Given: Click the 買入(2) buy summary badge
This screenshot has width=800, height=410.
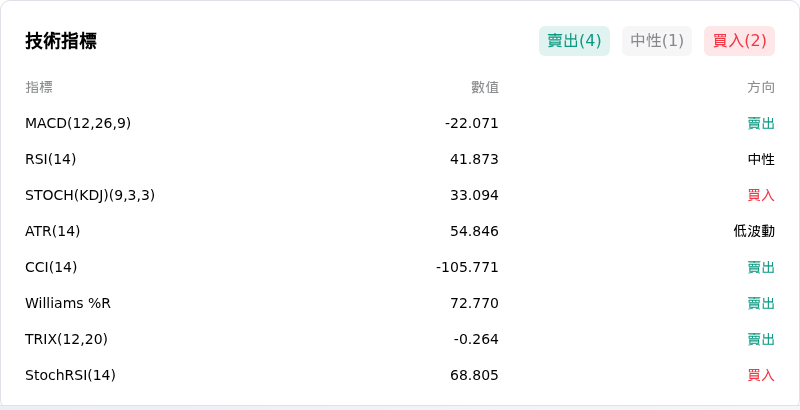Looking at the screenshot, I should click(x=739, y=41).
